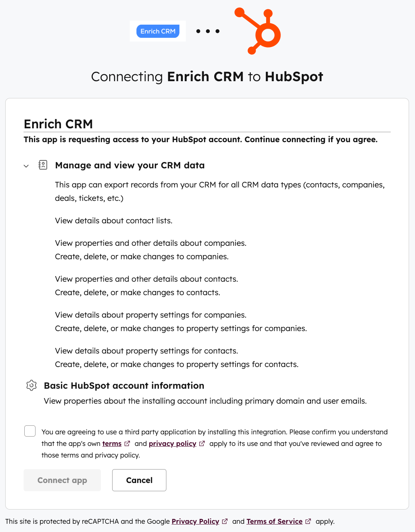The width and height of the screenshot is (415, 532).
Task: Open Google's Privacy Policy in the footer
Action: tap(195, 521)
